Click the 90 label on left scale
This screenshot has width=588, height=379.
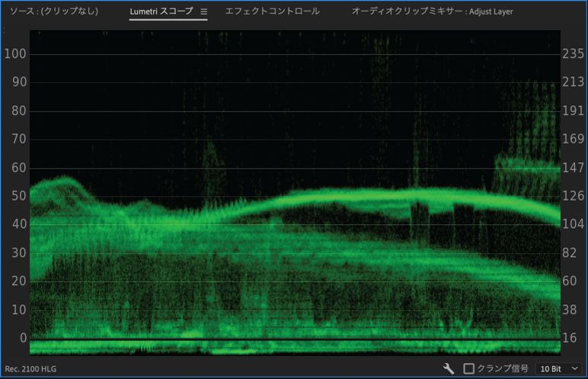(x=19, y=82)
